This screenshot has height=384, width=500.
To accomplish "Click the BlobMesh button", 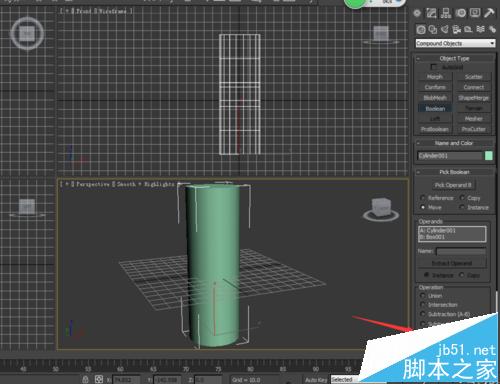I will (435, 98).
